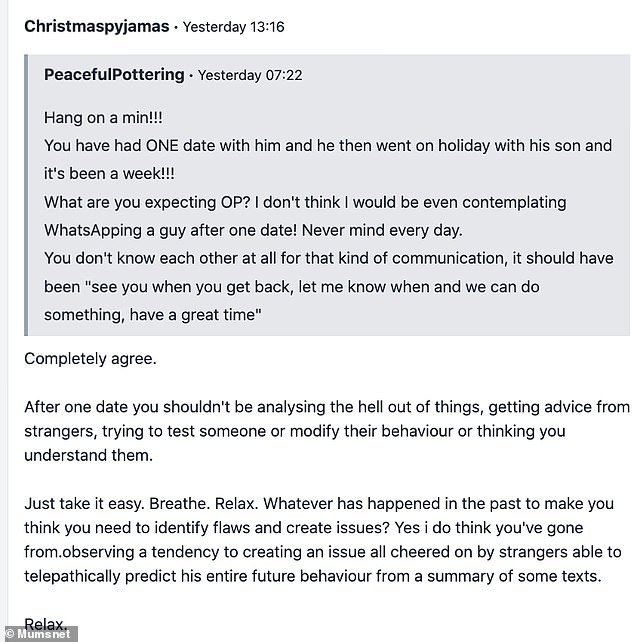Click the word 'ONE' in the quote
This screenshot has width=634, height=642.
tap(162, 146)
